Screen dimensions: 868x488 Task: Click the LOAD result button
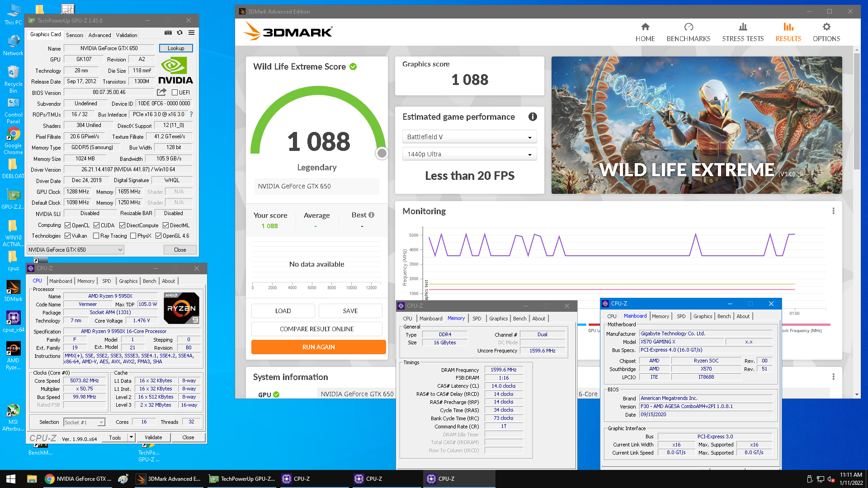click(283, 311)
